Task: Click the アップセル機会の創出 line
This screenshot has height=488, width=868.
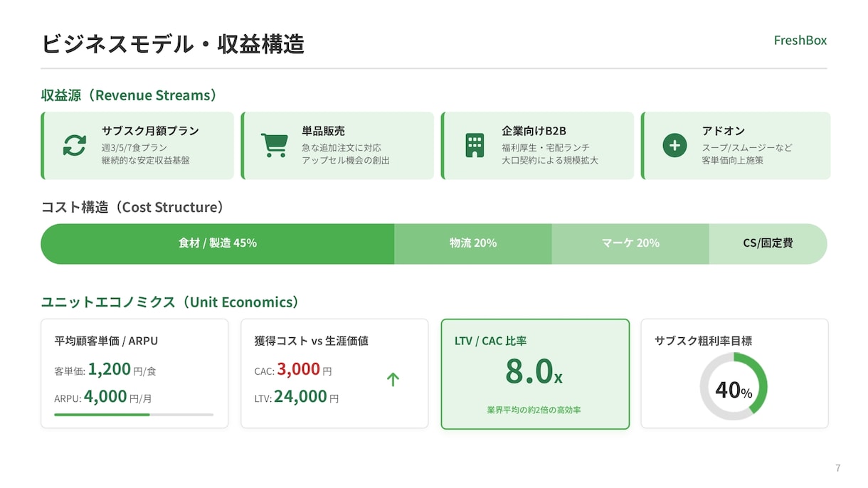Action: [x=346, y=160]
